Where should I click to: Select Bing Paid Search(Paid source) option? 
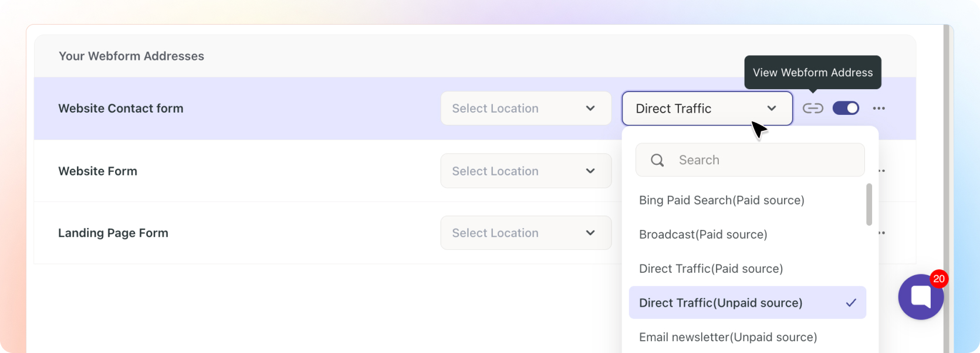tap(721, 201)
